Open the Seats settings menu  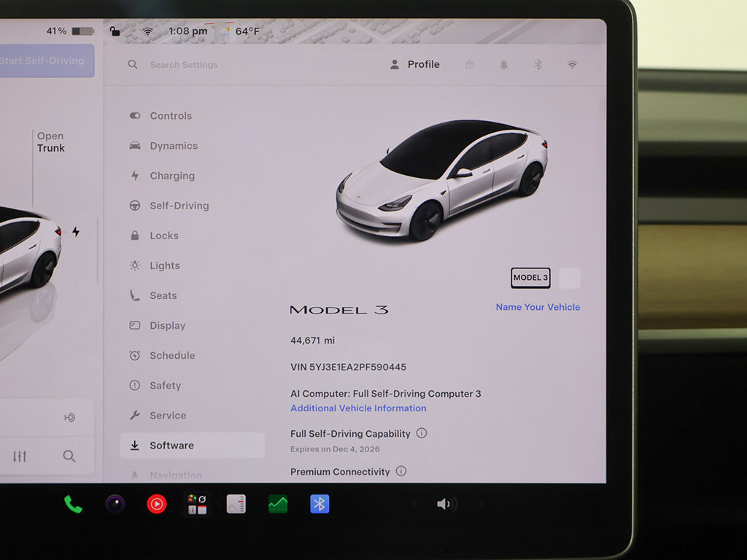click(192, 296)
